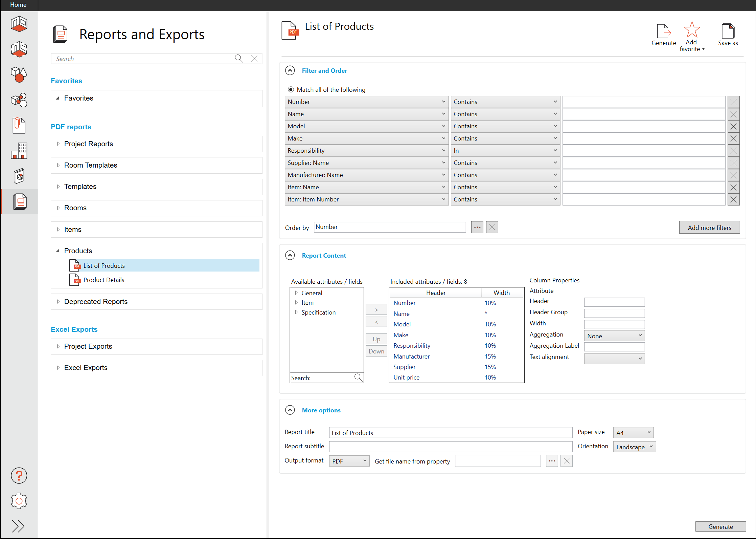This screenshot has height=539, width=756.
Task: Collapse the Filter and Order section
Action: click(290, 70)
